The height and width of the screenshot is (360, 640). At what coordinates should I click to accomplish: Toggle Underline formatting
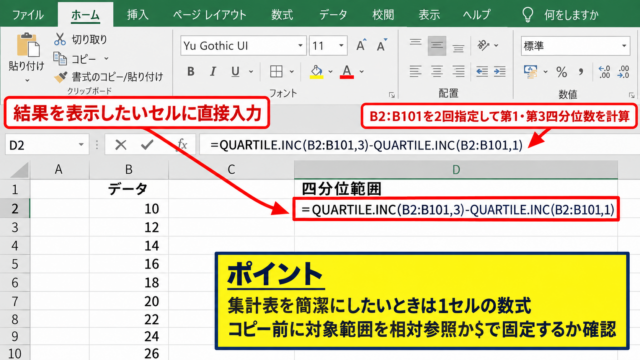[x=235, y=72]
